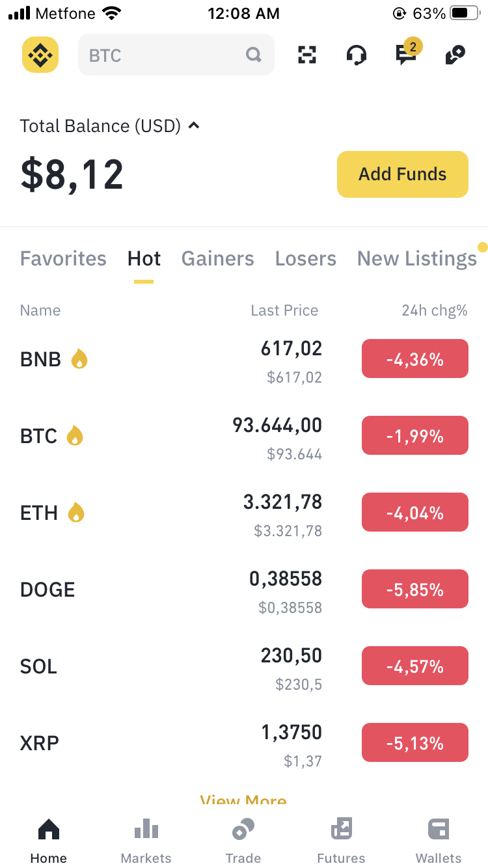The width and height of the screenshot is (488, 868).
Task: Toggle BNB 24h change -4,36% badge
Action: pos(415,359)
